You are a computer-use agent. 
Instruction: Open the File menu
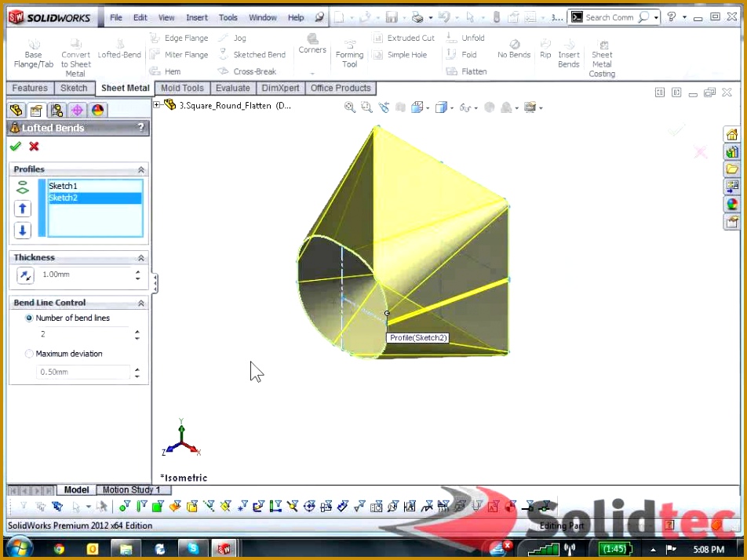click(x=116, y=17)
